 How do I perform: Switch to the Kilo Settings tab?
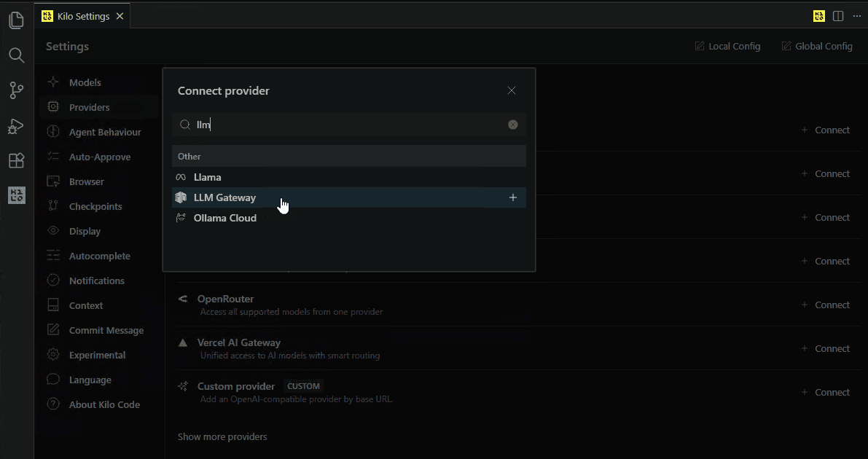click(x=82, y=16)
